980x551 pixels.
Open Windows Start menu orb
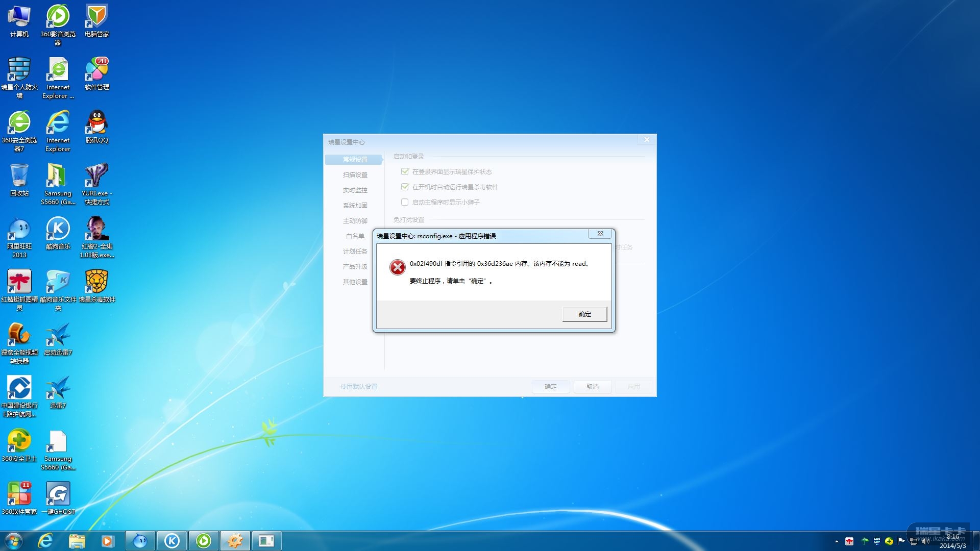(14, 541)
